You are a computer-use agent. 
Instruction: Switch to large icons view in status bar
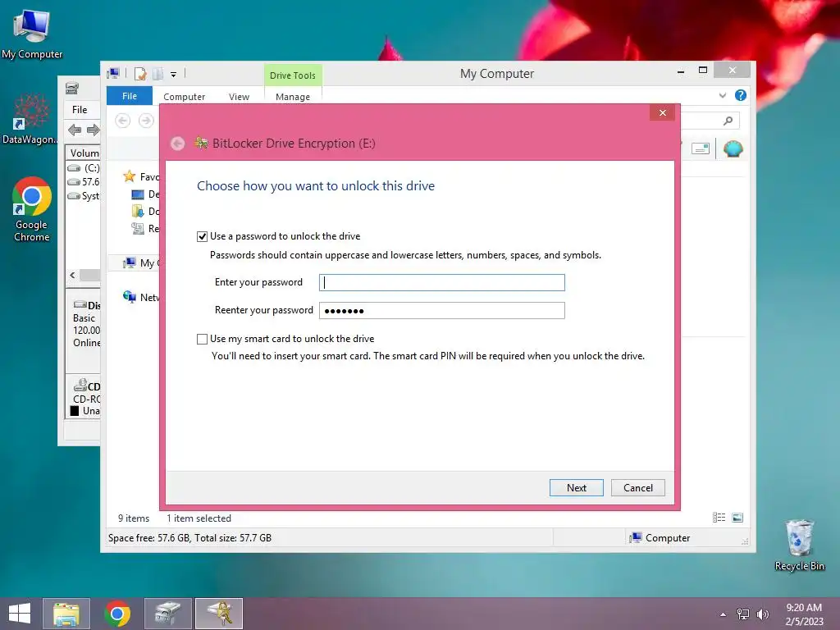(737, 518)
